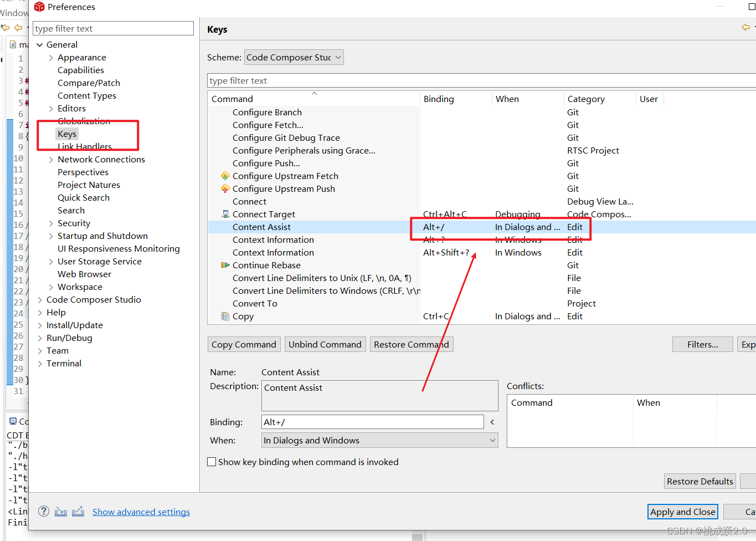
Task: Focus the keys table filter text field
Action: pyautogui.click(x=482, y=80)
